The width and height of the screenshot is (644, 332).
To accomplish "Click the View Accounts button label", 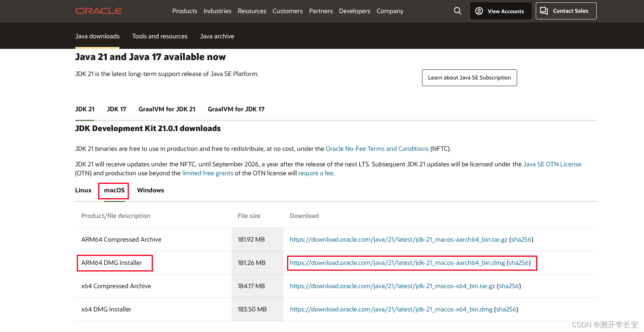I will click(506, 11).
